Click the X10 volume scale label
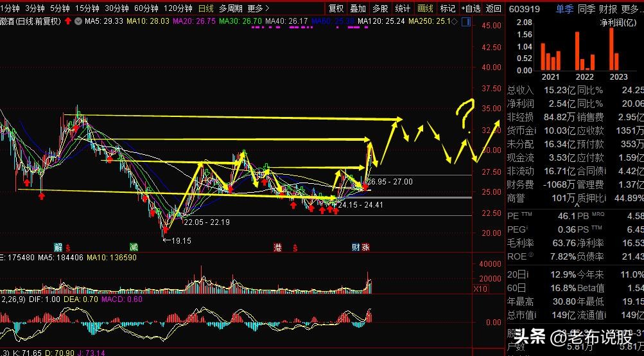This screenshot has width=644, height=356. point(480,289)
